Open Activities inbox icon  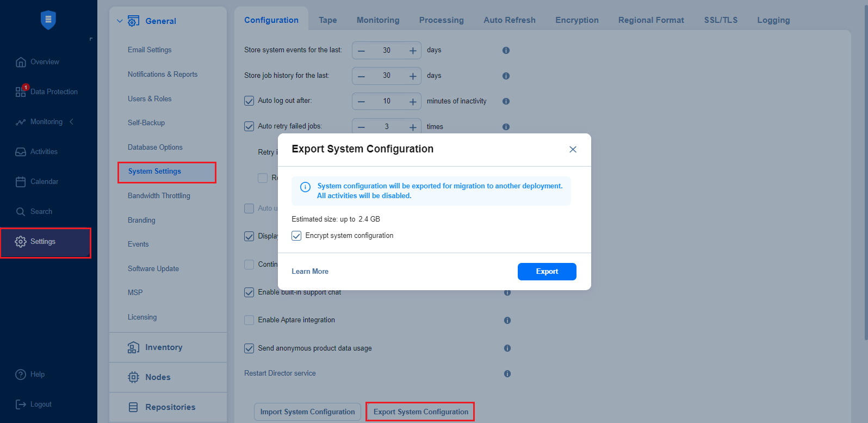[x=21, y=152]
